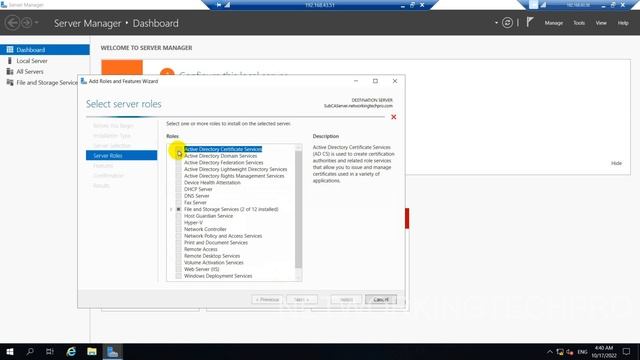Check Windows Deployment Services

(x=179, y=276)
